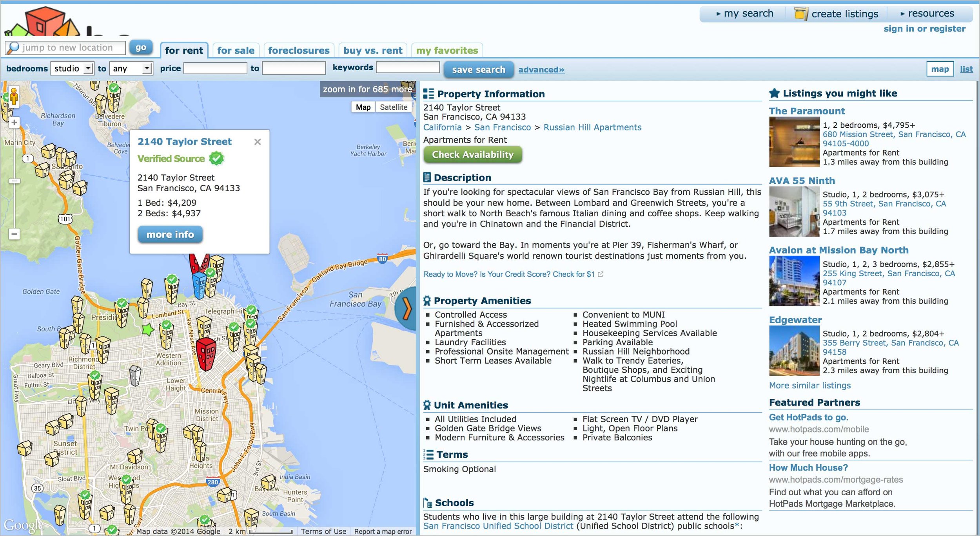Click the map zoom in plus button

coord(14,123)
